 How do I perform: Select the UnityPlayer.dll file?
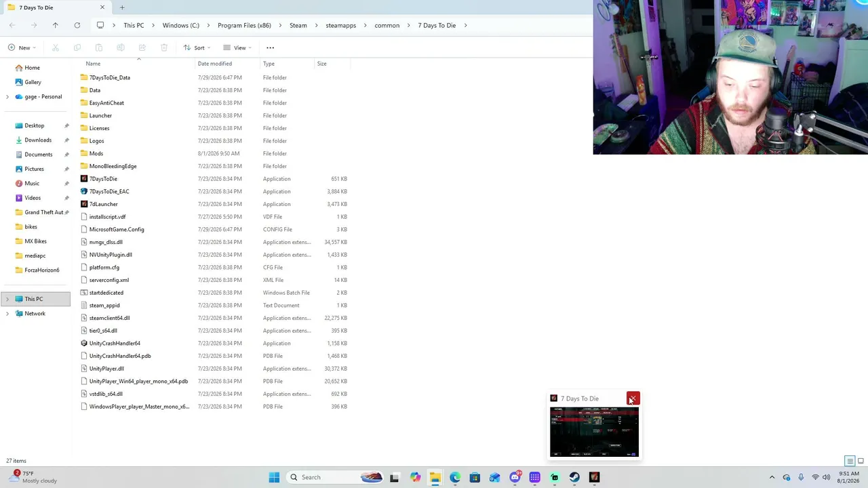(x=214, y=369)
